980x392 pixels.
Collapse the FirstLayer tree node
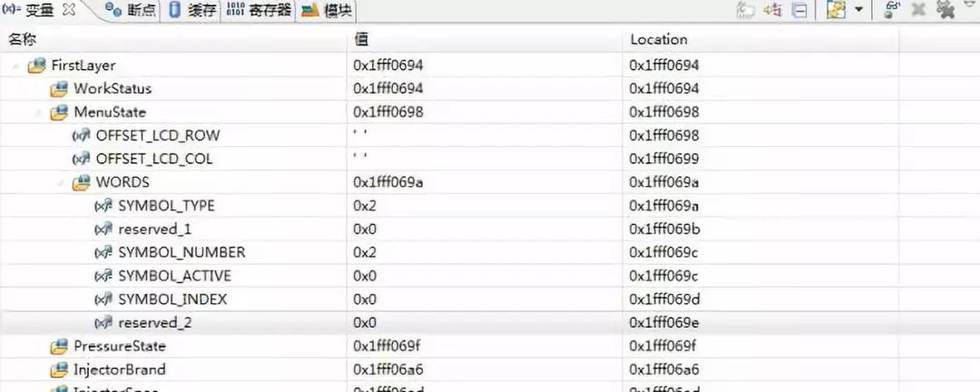(x=15, y=65)
